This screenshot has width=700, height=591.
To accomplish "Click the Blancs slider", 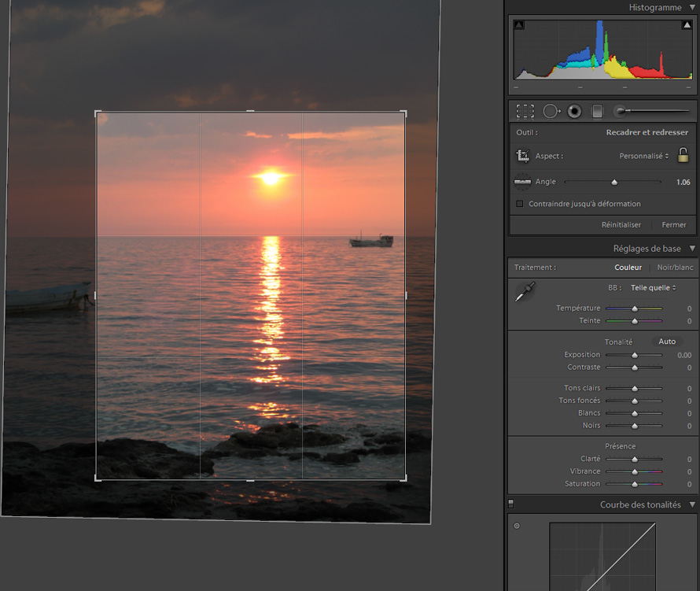I will 634,413.
